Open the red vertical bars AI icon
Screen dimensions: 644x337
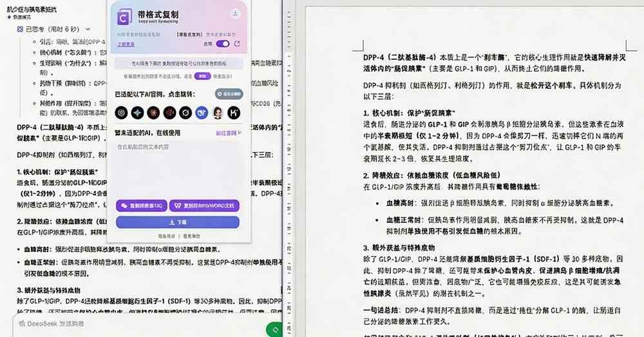(x=169, y=113)
